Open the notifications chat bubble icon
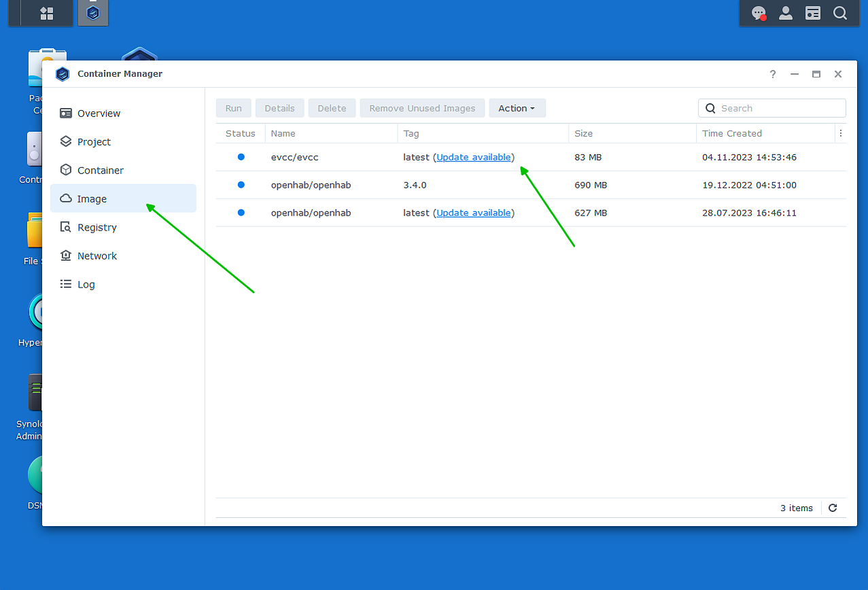 tap(759, 13)
